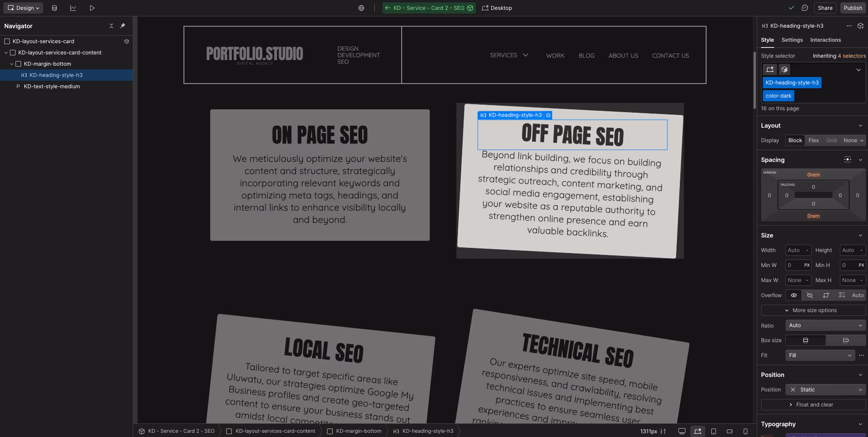Click CONTACT US nav link on canvas
Screen dimensions: 868x437
coord(670,55)
